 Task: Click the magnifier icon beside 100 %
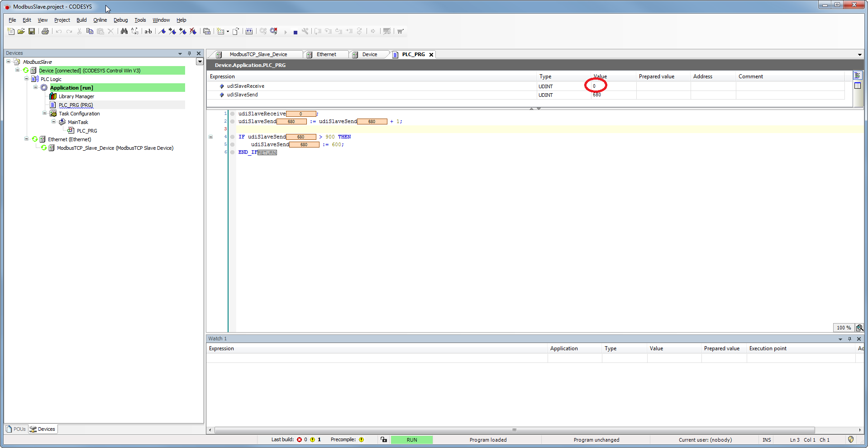(859, 328)
